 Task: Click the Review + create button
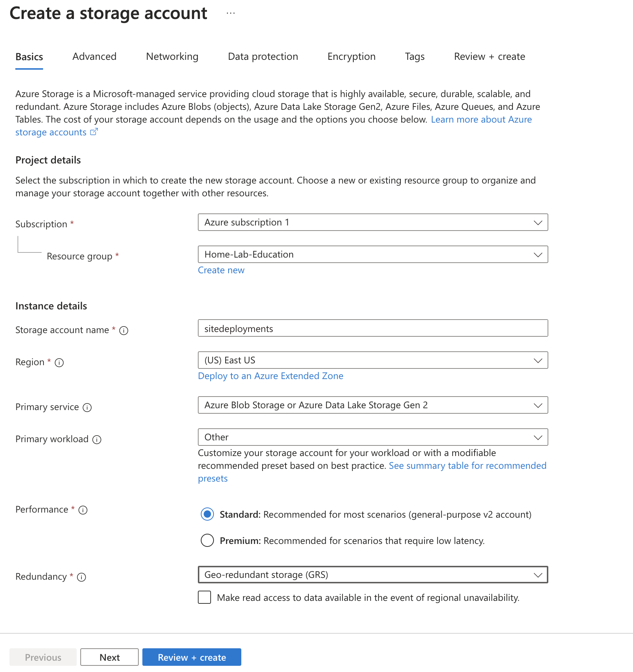pos(191,657)
